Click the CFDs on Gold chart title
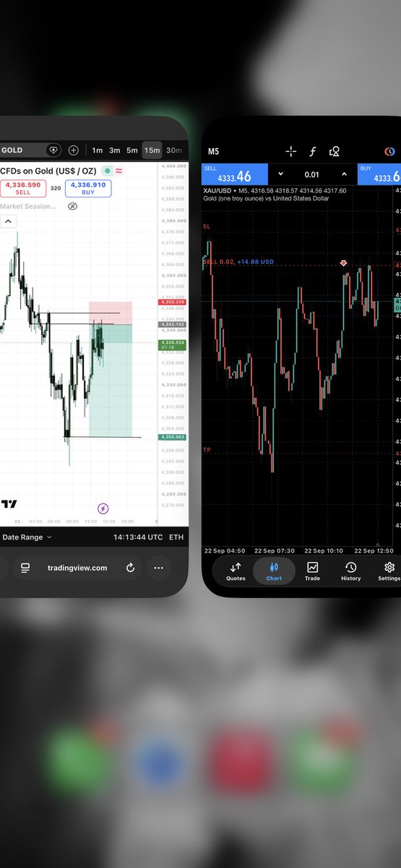401x868 pixels. point(49,171)
